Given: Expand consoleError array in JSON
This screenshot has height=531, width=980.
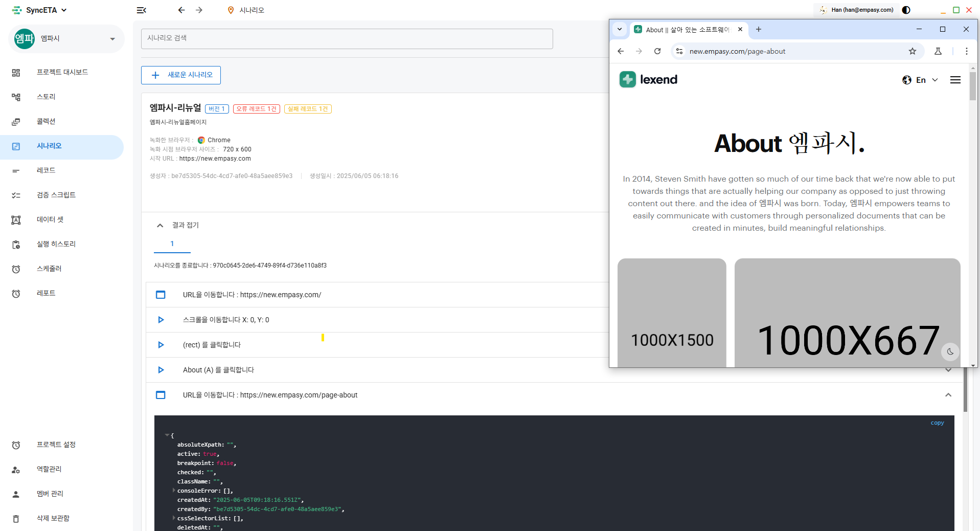Looking at the screenshot, I should 174,491.
